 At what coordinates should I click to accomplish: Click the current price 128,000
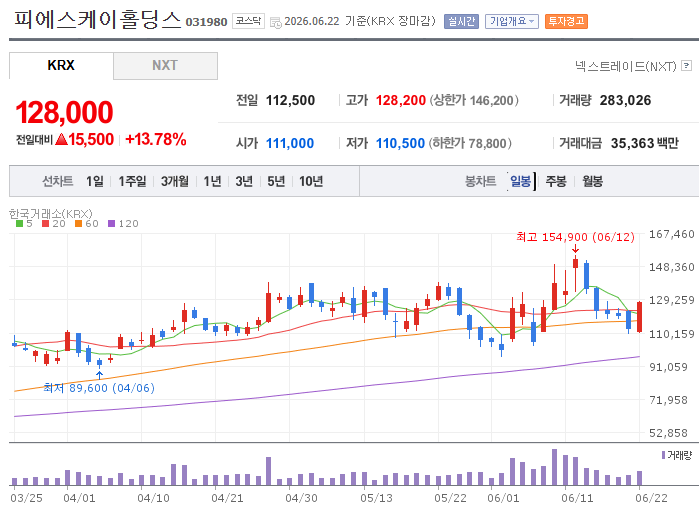pos(64,112)
